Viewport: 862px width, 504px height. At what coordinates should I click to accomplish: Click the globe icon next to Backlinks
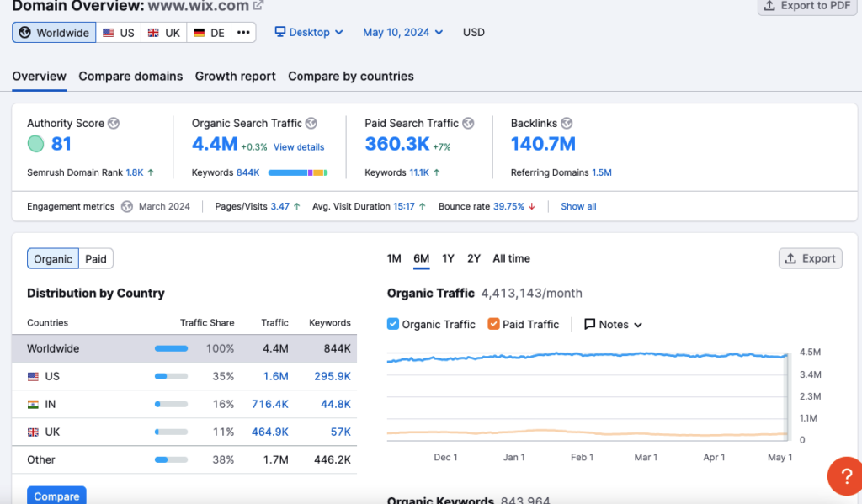(567, 123)
